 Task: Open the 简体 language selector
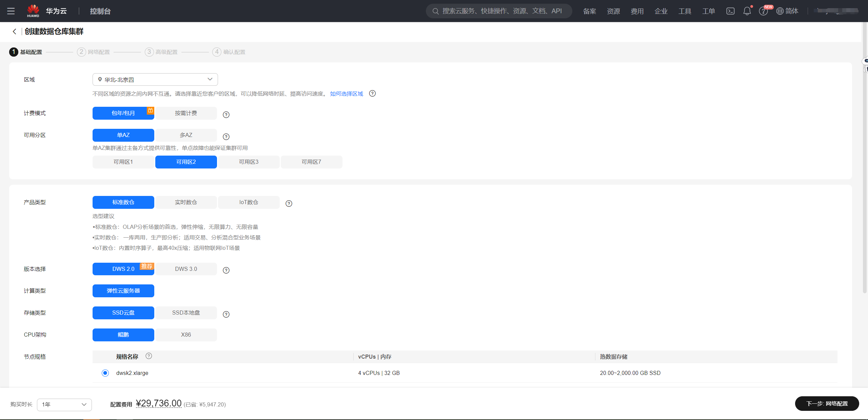coord(787,11)
